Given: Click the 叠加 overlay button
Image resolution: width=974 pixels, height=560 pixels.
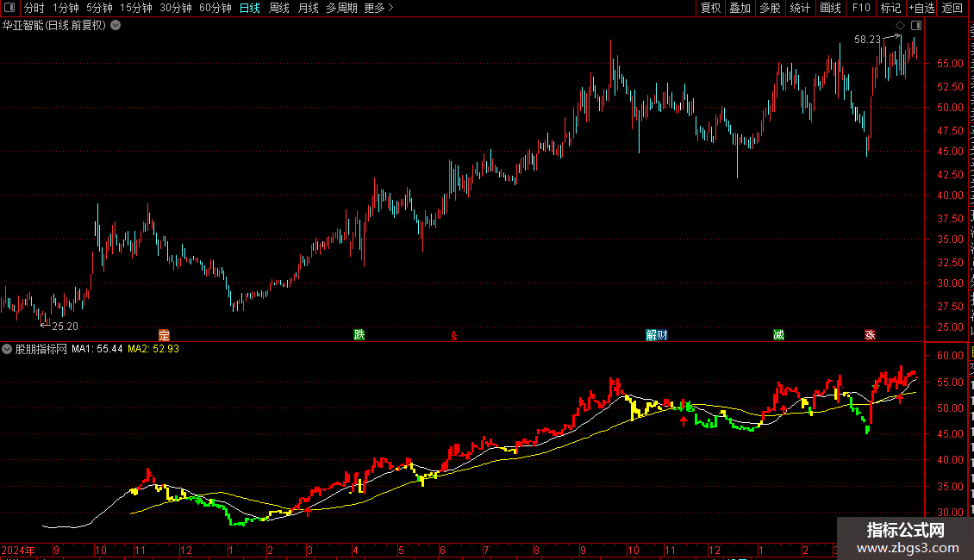Looking at the screenshot, I should [x=740, y=8].
